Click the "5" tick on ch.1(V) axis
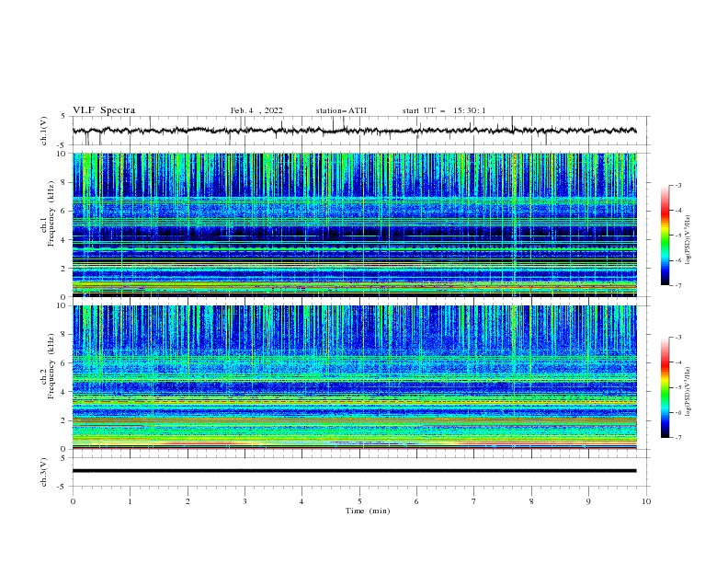Screen dimensions: 728x563 (63, 116)
